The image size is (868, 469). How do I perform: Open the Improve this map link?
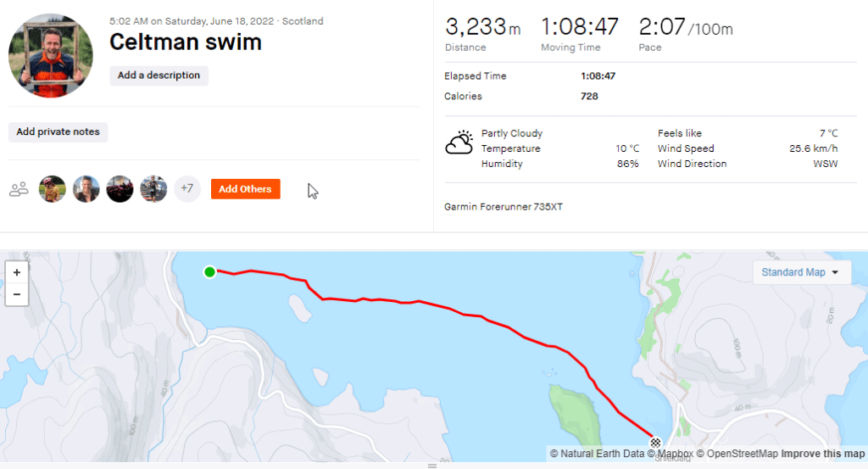822,454
